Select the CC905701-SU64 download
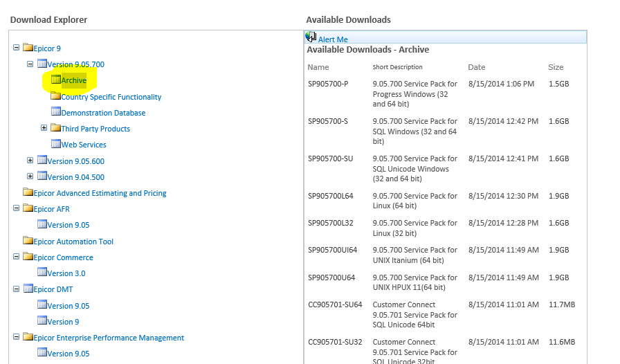Viewport: 620px width, 364px height. coord(335,304)
